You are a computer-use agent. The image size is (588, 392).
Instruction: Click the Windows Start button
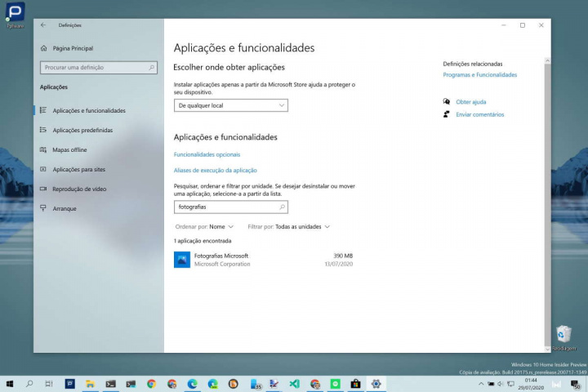pyautogui.click(x=10, y=383)
